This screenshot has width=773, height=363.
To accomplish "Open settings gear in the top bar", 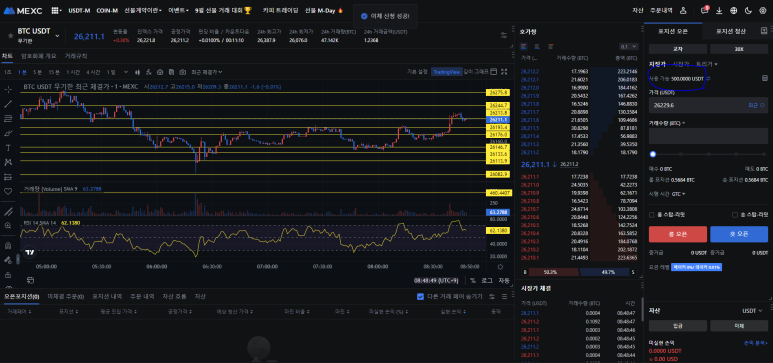I will point(763,10).
